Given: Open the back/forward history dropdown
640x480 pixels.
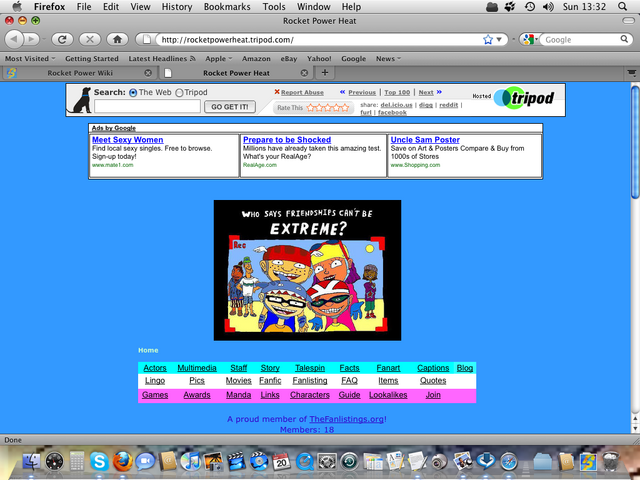Looking at the screenshot, I should point(43,40).
